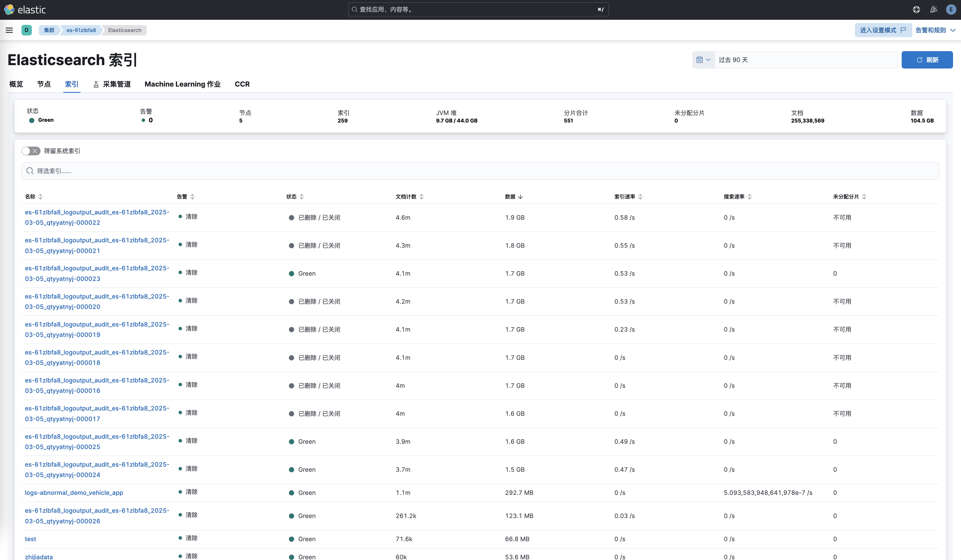This screenshot has width=961, height=560.
Task: Click the user avatar E
Action: 951,10
